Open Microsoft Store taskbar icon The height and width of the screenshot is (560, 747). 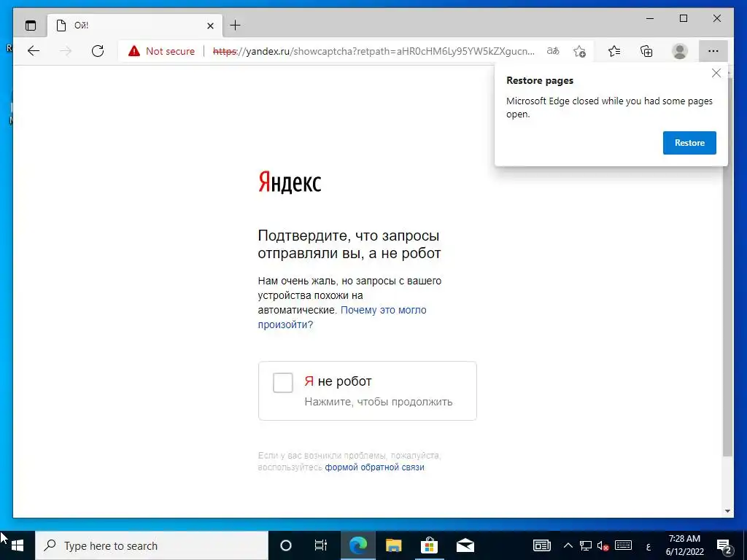(x=429, y=545)
